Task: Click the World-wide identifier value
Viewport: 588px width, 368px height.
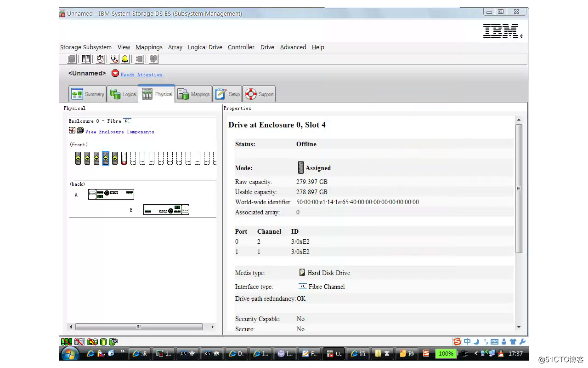Action: 357,202
